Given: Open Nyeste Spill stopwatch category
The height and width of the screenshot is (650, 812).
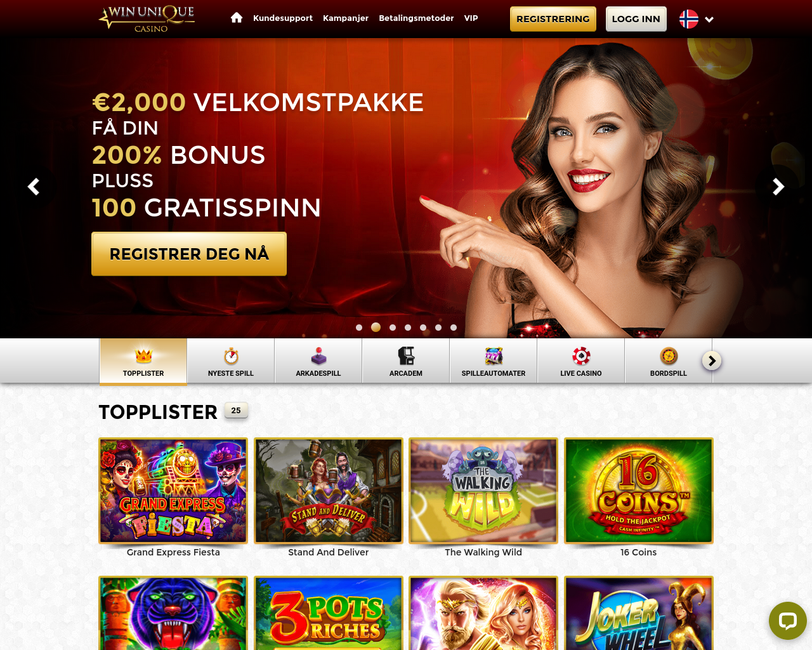Looking at the screenshot, I should (231, 361).
